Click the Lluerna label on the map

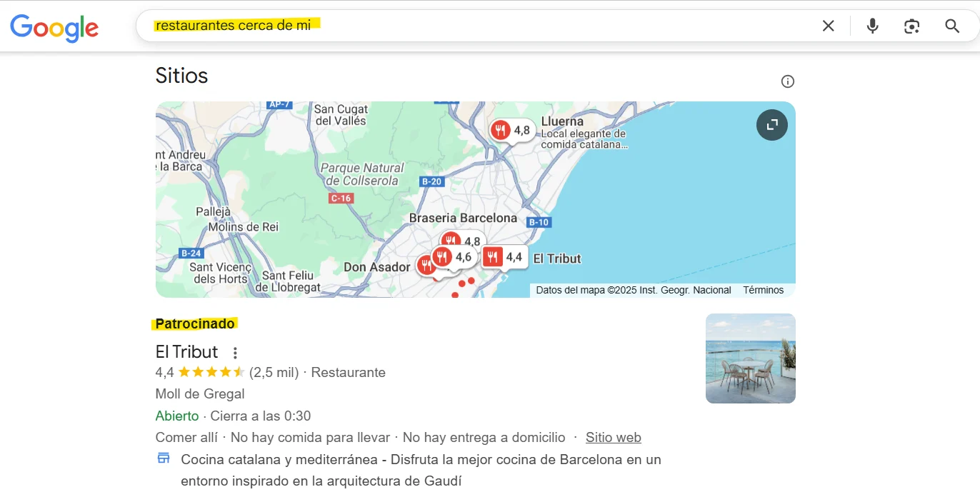[562, 121]
